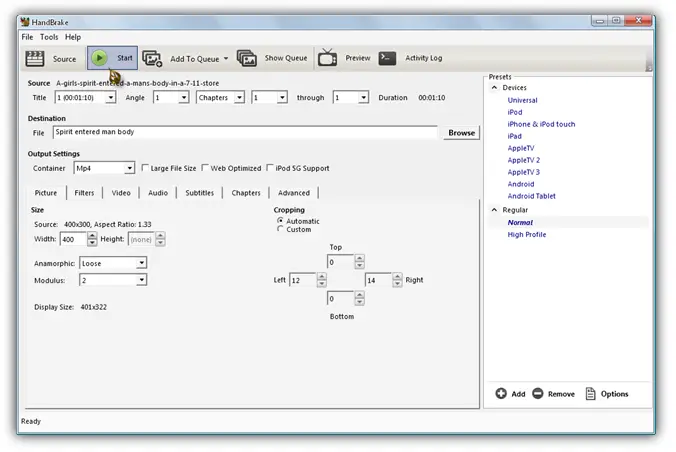This screenshot has width=676, height=452.
Task: Click the HandBrake app icon in title bar
Action: (x=25, y=22)
